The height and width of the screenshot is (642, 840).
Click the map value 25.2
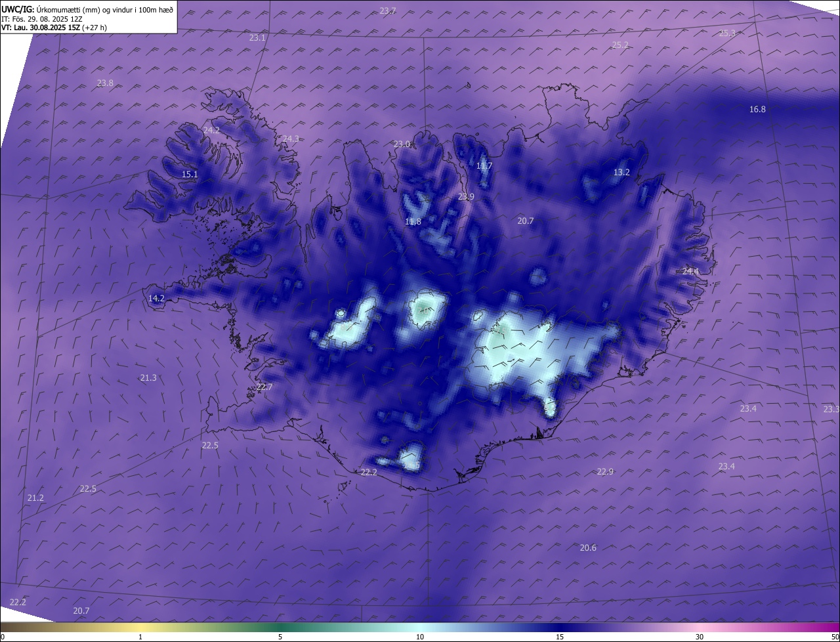[620, 45]
